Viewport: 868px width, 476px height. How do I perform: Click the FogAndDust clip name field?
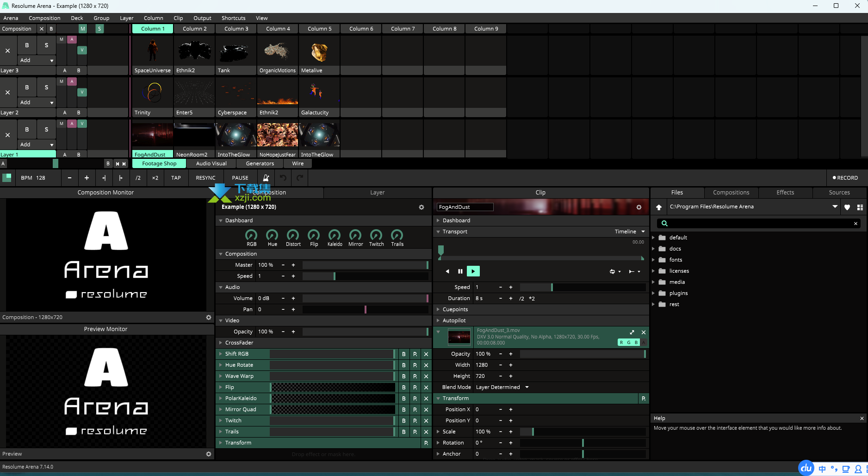point(465,207)
